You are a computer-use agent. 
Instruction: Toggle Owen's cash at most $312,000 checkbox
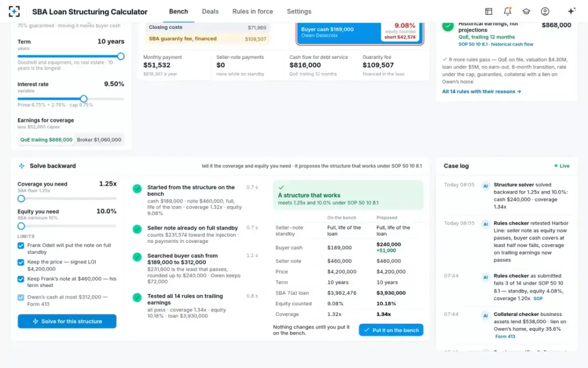coord(21,297)
